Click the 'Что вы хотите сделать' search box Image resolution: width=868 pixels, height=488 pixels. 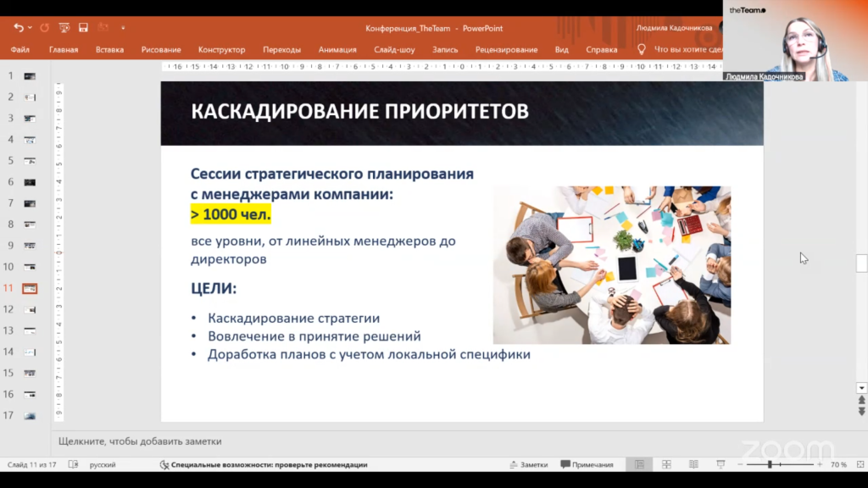(x=688, y=50)
